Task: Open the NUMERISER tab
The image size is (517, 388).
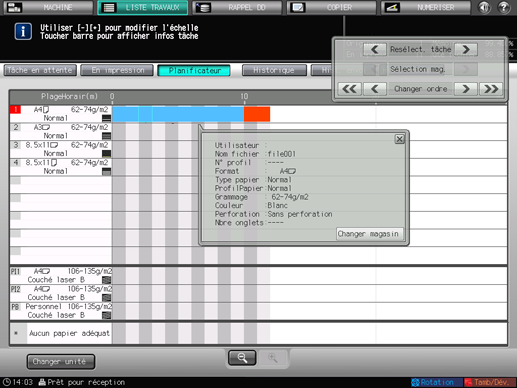Action: tap(426, 7)
